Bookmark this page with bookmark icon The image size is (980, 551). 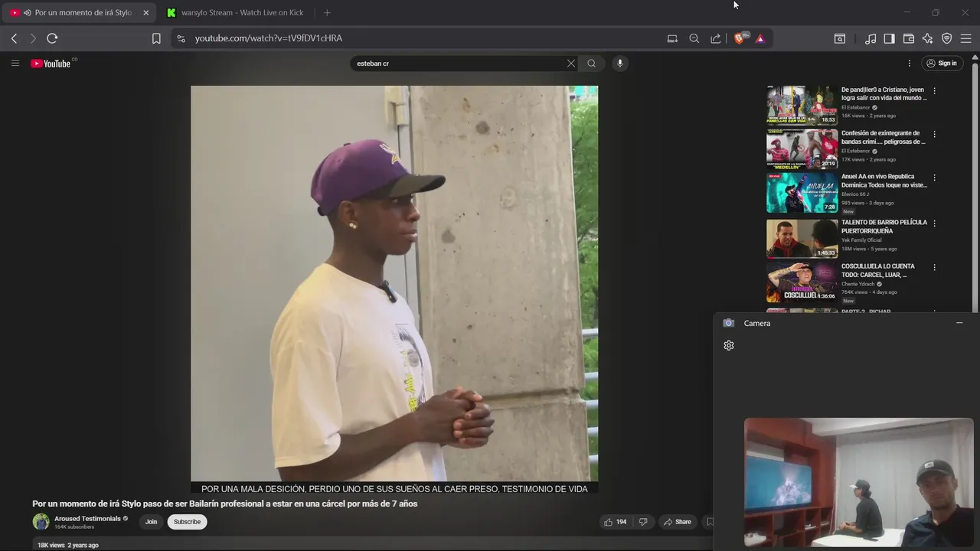click(x=156, y=38)
